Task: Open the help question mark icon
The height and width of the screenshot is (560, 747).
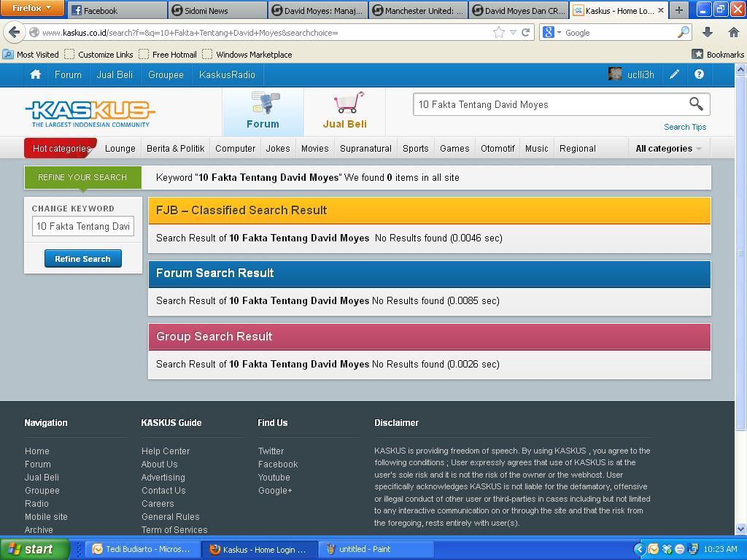Action: click(699, 74)
